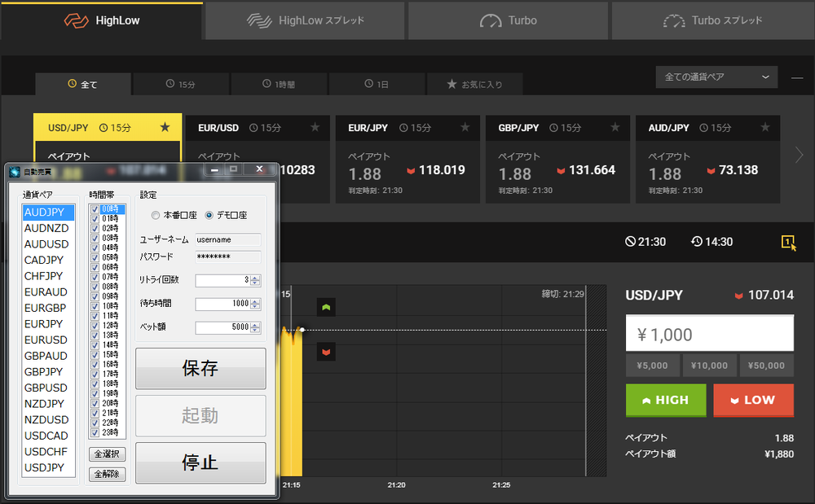Viewport: 815px width, 504px height.
Task: Favorite the EUR/USD card star
Action: [315, 127]
